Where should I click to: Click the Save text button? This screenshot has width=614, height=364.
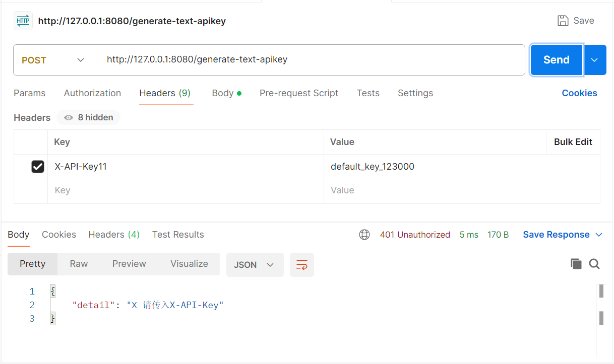coord(584,21)
